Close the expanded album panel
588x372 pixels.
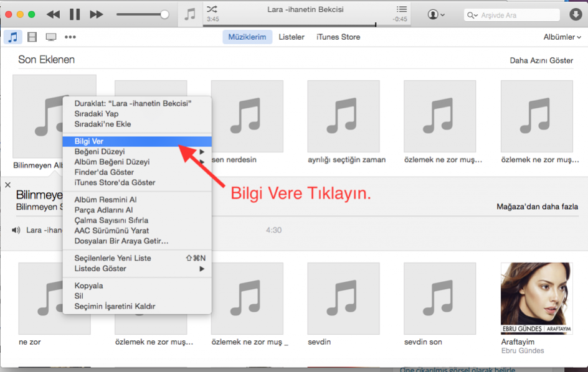point(7,185)
